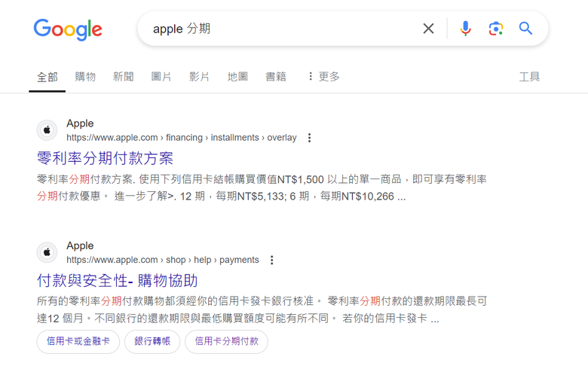Select the 全部 tab

point(47,77)
